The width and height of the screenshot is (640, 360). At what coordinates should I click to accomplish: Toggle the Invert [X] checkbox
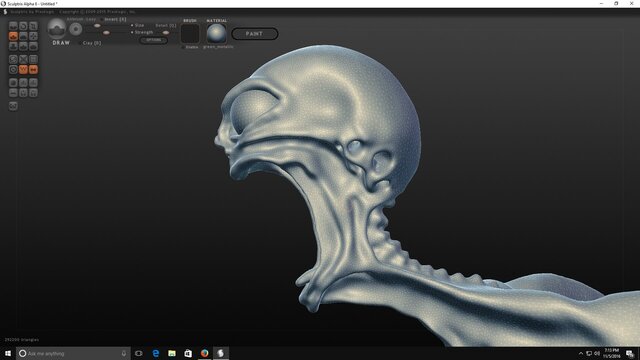(102, 19)
